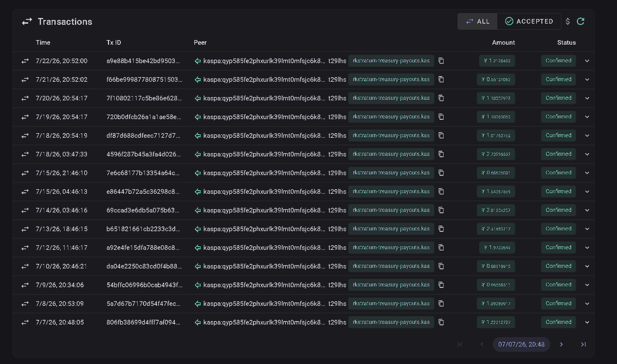Copy peer address in the 7/21/26 row

click(x=441, y=80)
